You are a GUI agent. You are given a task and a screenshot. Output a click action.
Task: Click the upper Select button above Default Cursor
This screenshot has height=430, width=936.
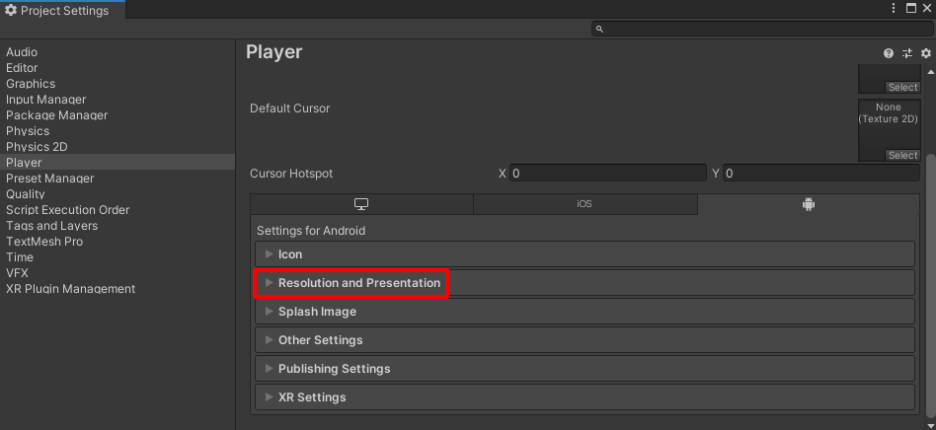point(903,87)
